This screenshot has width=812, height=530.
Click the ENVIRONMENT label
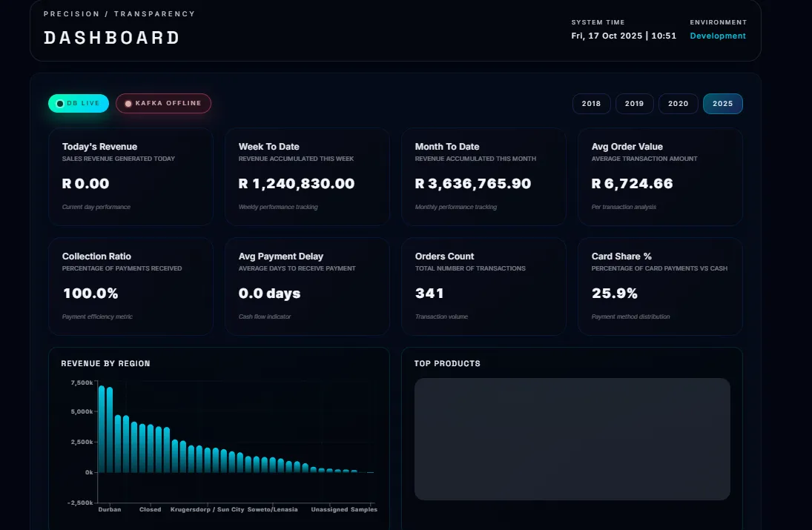tap(719, 22)
